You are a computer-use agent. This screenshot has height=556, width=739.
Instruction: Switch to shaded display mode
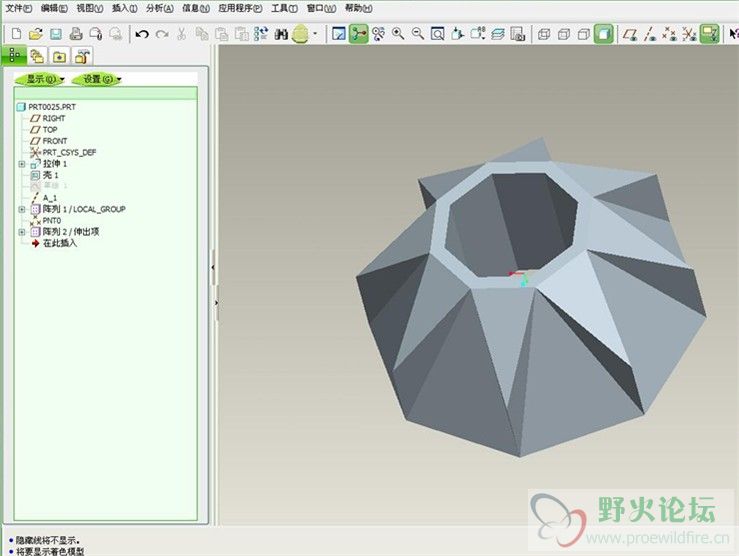coord(604,34)
